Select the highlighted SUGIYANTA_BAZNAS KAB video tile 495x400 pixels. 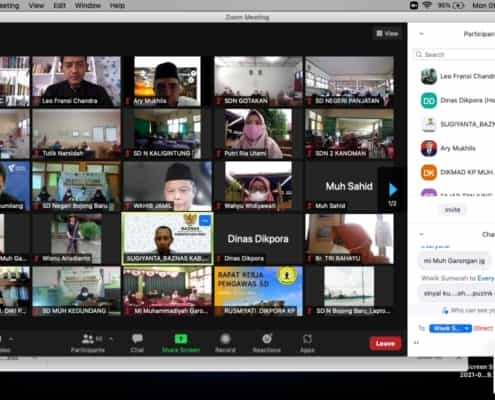coord(167,239)
